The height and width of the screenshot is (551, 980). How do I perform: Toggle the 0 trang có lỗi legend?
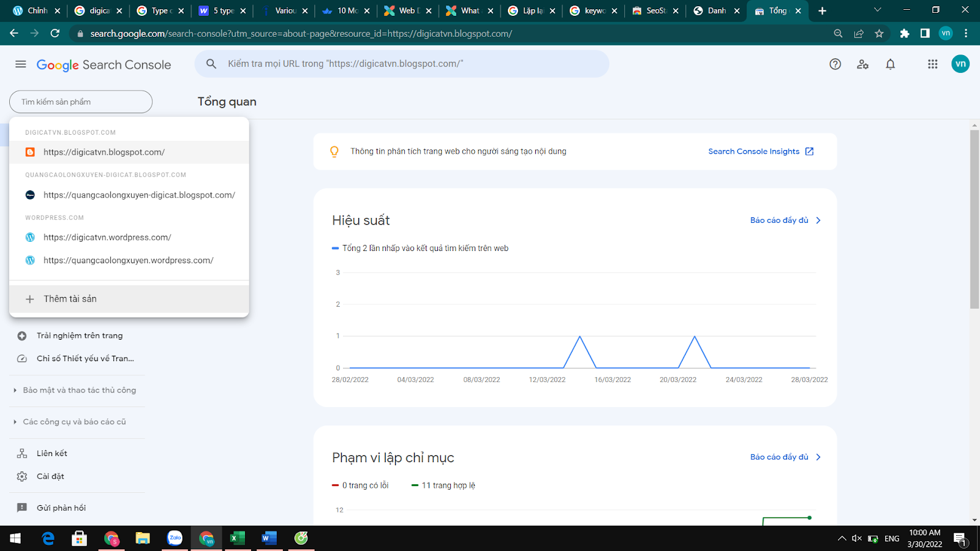(360, 485)
